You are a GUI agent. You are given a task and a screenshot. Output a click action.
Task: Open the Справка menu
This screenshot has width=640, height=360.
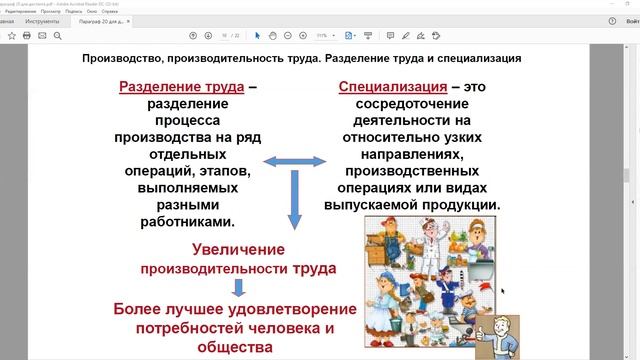(110, 11)
